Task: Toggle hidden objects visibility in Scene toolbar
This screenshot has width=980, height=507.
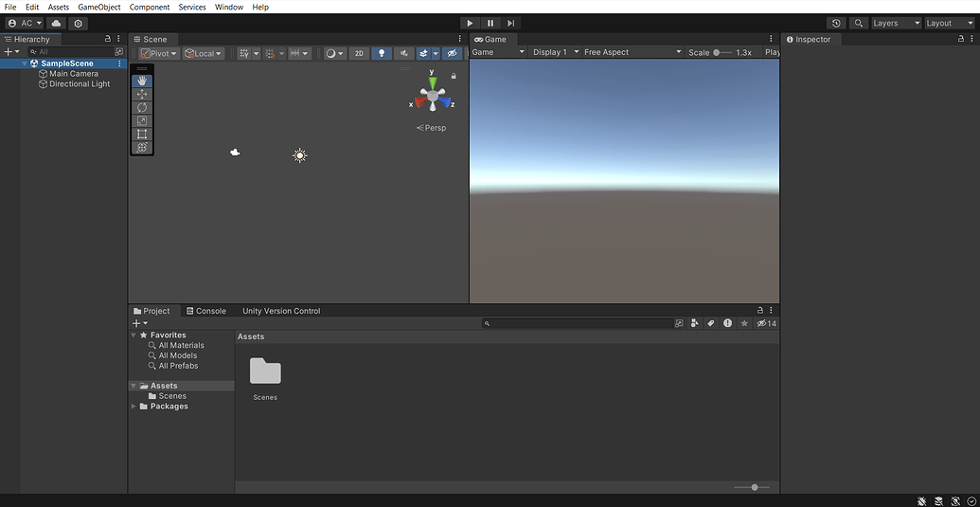Action: click(x=452, y=53)
